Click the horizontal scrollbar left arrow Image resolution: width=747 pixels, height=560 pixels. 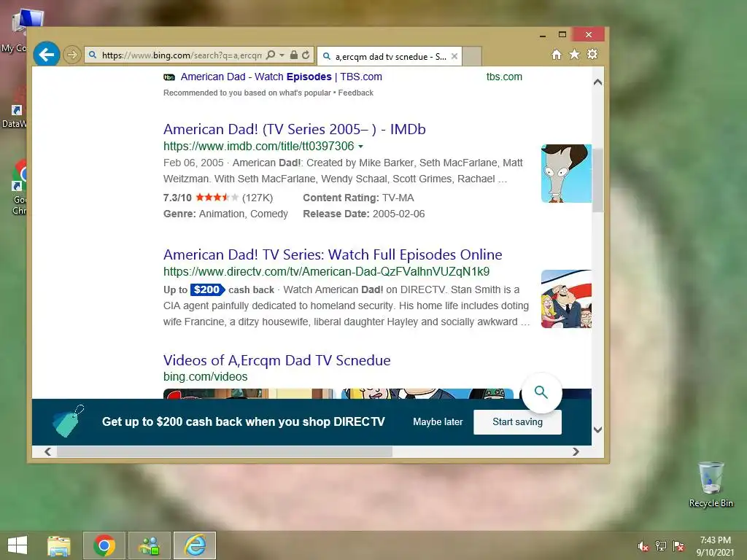point(47,451)
